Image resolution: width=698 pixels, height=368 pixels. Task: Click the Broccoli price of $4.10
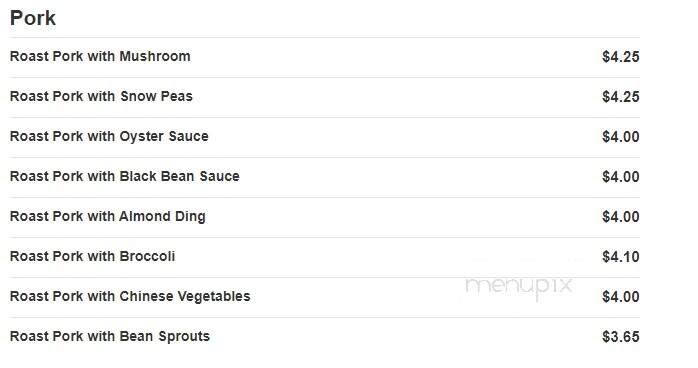(621, 257)
